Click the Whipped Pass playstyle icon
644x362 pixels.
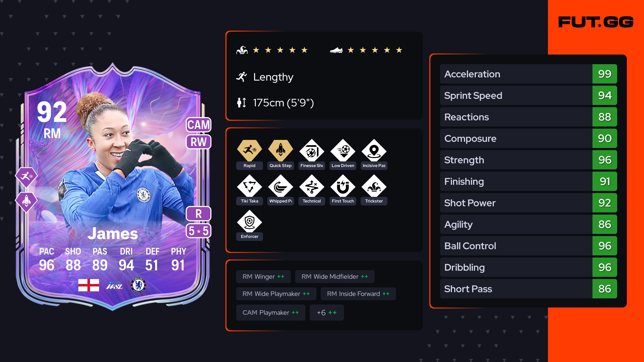point(280,186)
